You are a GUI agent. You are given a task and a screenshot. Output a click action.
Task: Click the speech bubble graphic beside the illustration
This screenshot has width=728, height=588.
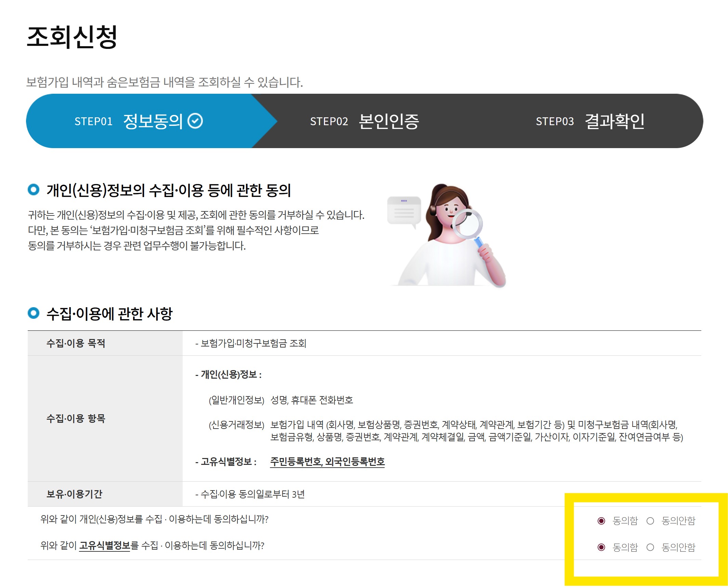[404, 209]
